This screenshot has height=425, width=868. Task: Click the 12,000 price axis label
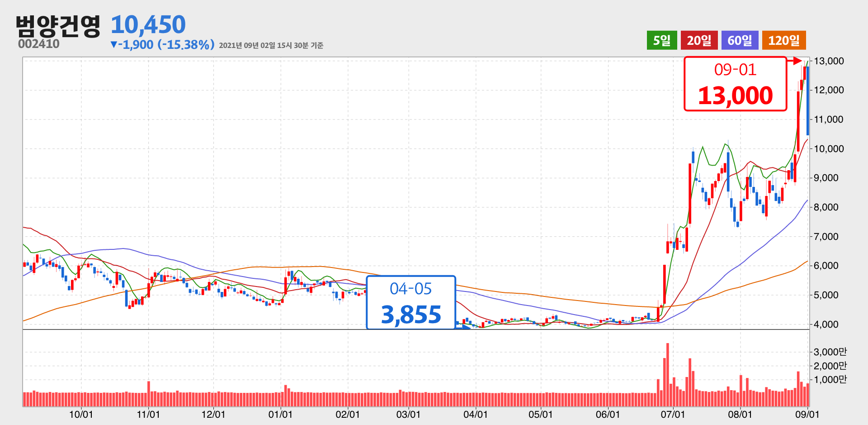[x=829, y=90]
